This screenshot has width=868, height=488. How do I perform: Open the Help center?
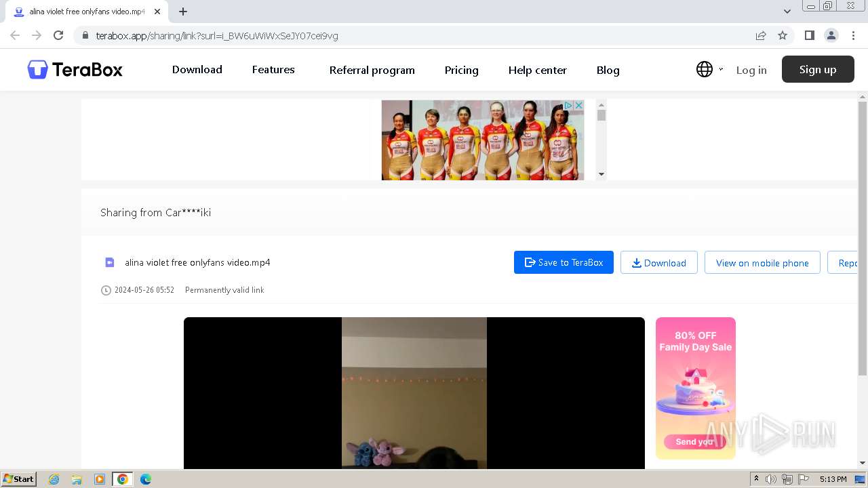tap(537, 70)
